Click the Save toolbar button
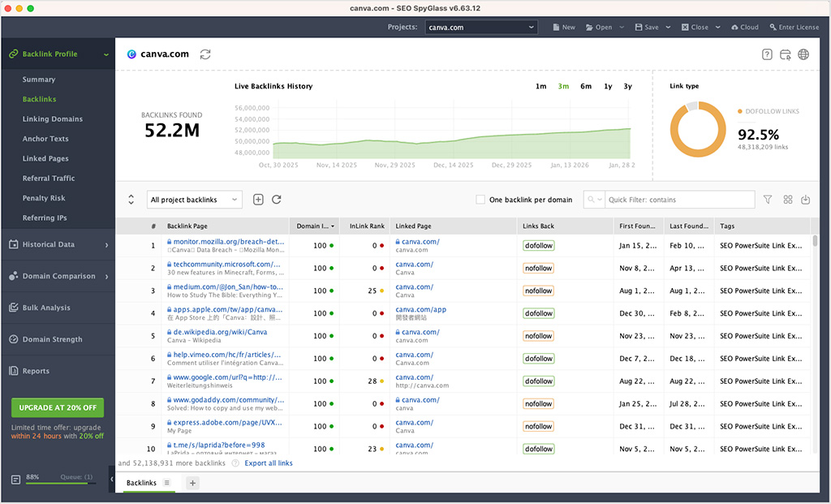The width and height of the screenshot is (831, 504). click(647, 27)
